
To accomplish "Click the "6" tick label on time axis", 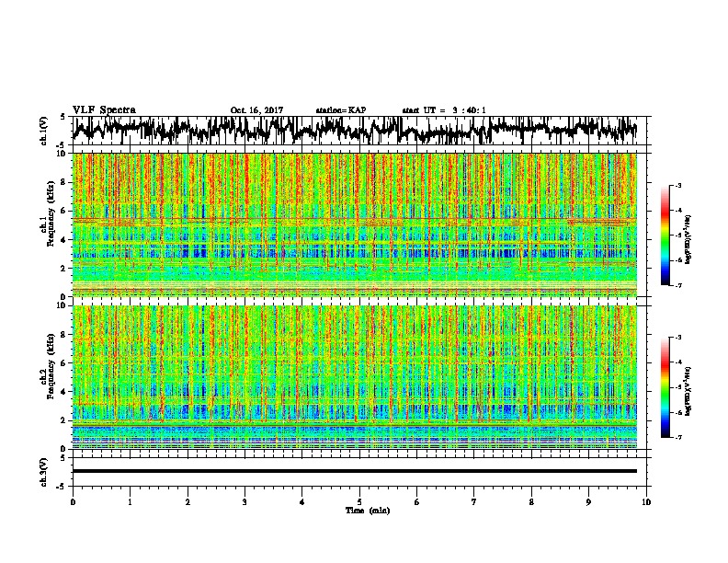I will 417,502.
